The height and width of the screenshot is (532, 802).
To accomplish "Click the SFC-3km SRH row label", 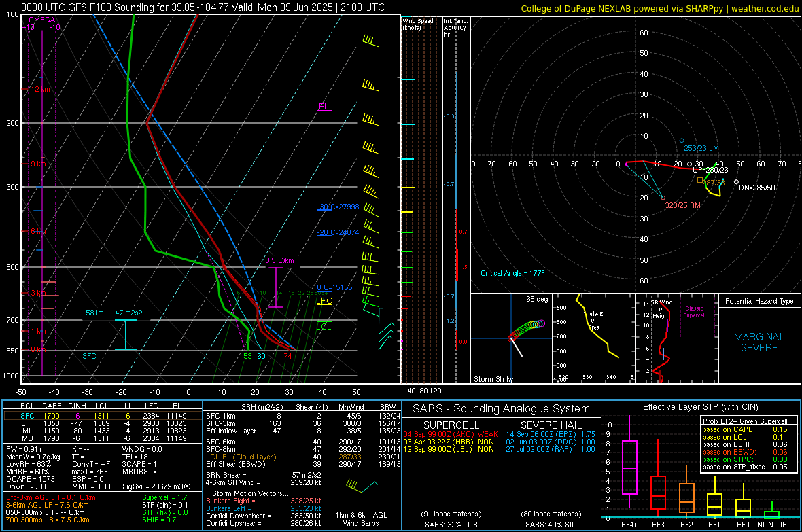I will [x=221, y=423].
